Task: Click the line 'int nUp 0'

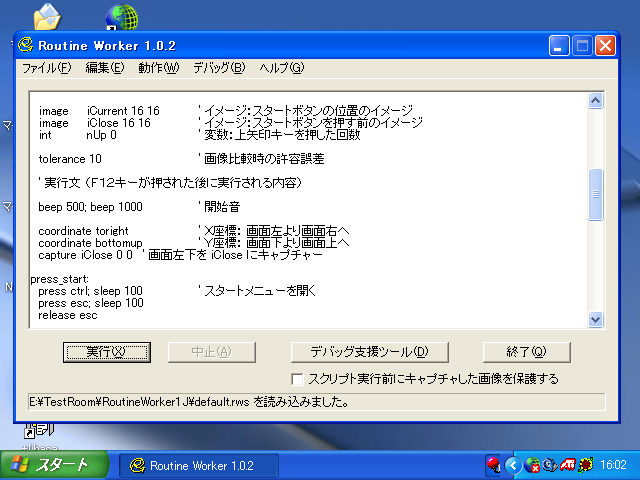Action: click(x=78, y=135)
